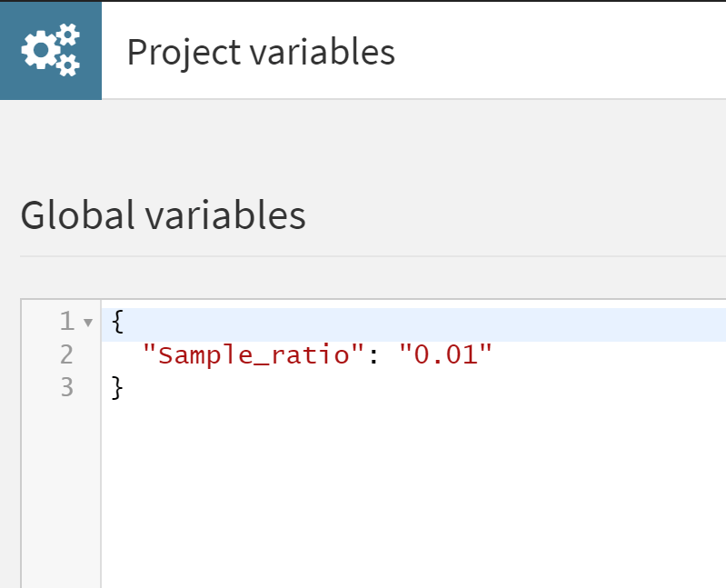Click line number 3 in gutter

pos(66,387)
